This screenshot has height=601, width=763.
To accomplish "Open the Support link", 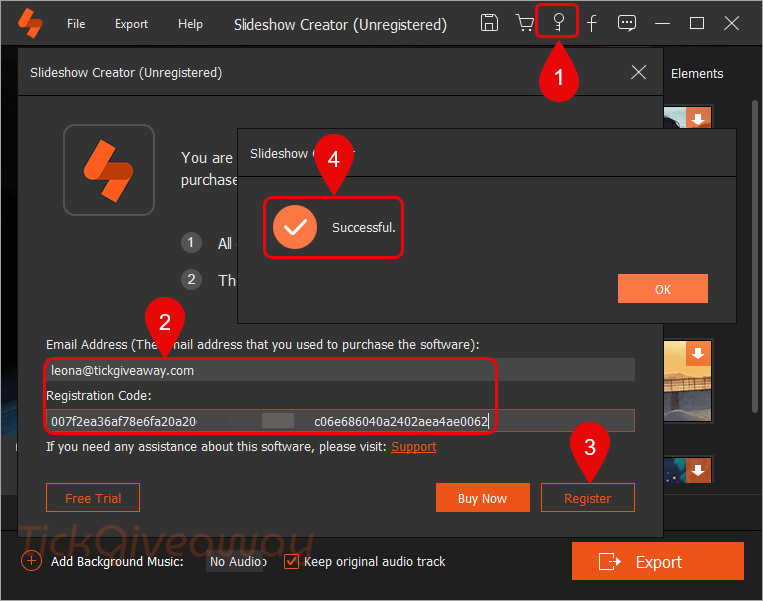I will [414, 447].
